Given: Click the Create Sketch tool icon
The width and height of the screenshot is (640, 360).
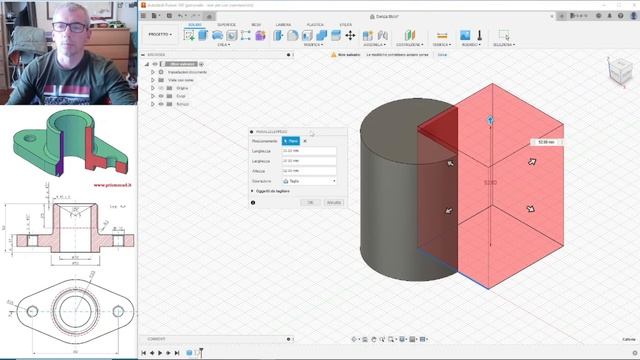Looking at the screenshot, I should pyautogui.click(x=189, y=36).
